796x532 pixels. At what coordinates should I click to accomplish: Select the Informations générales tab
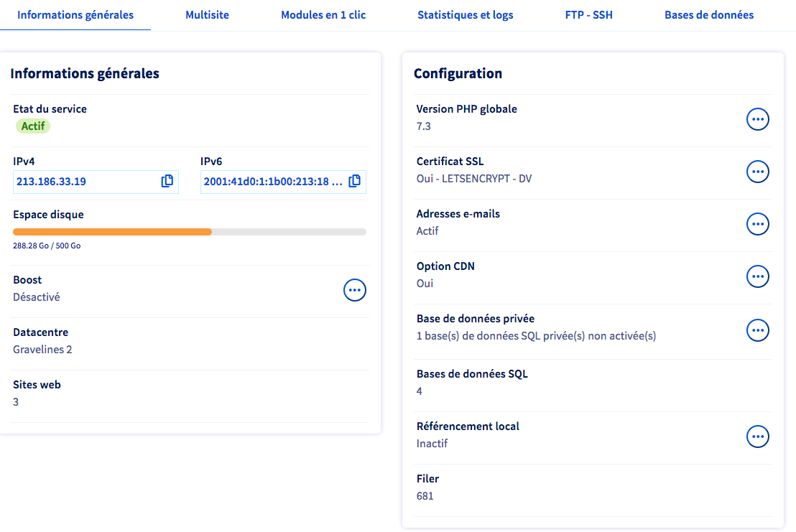[75, 15]
